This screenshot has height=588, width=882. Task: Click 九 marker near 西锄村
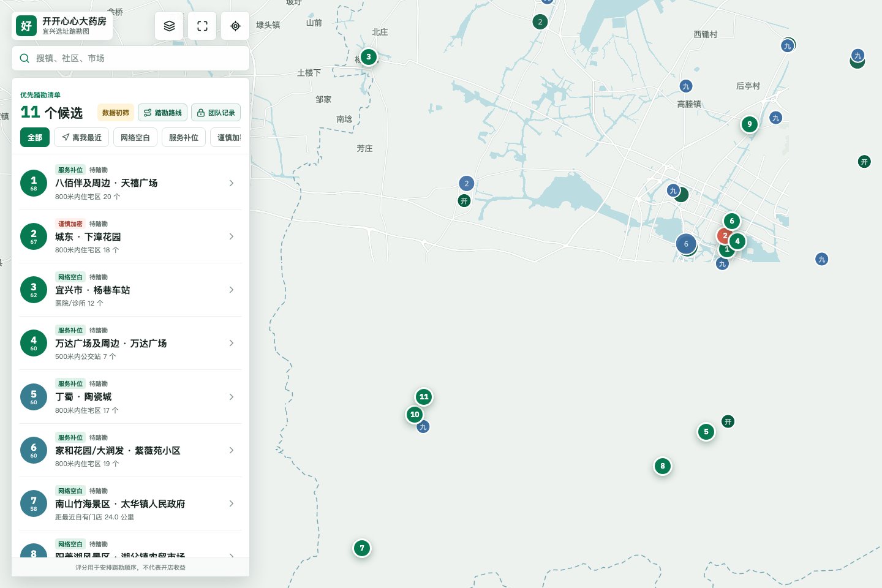coord(788,46)
